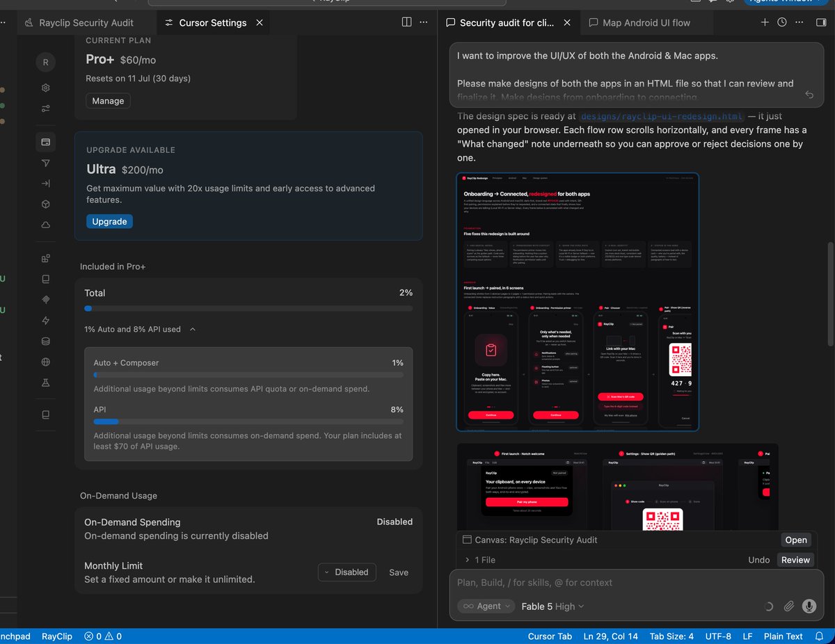
Task: Open the Onboarding redesign screenshot thumbnail
Action: (x=578, y=302)
